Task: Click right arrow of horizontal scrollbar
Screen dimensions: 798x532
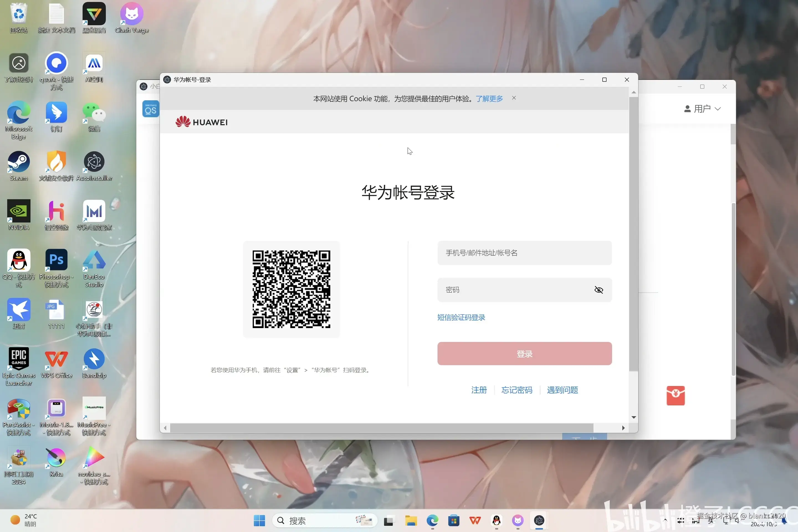Action: 623,428
